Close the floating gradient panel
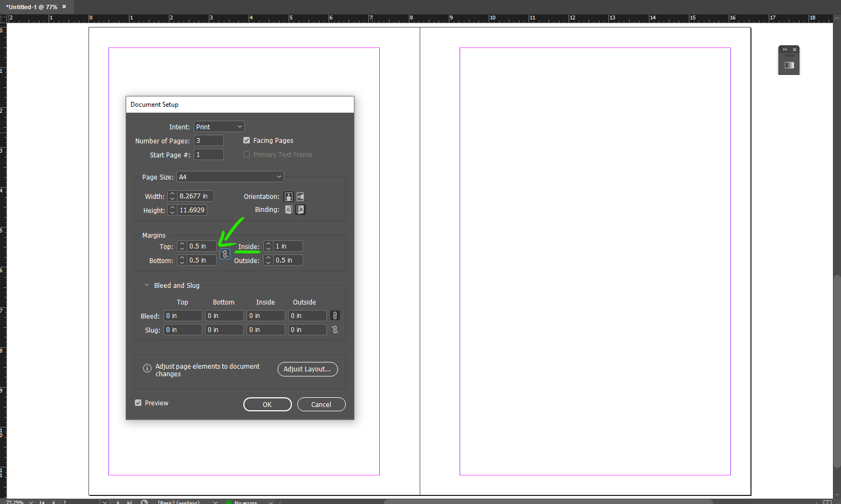Image resolution: width=841 pixels, height=504 pixels. point(795,50)
